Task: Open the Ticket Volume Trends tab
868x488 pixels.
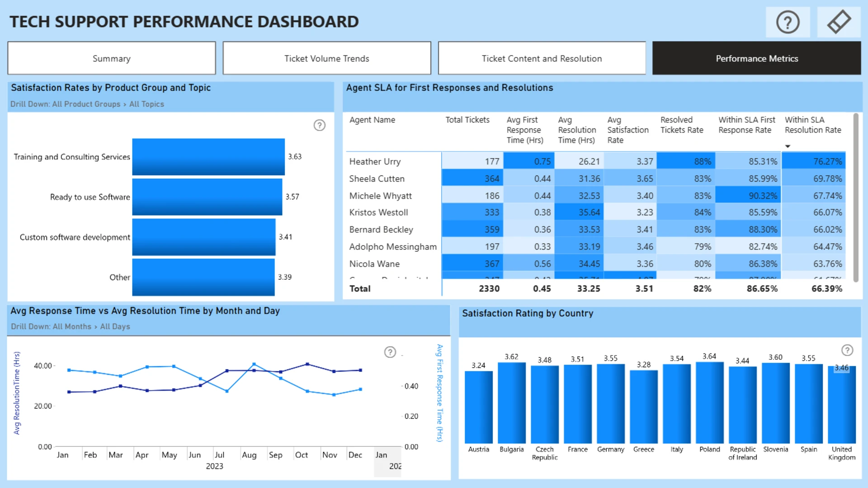Action: (x=326, y=58)
